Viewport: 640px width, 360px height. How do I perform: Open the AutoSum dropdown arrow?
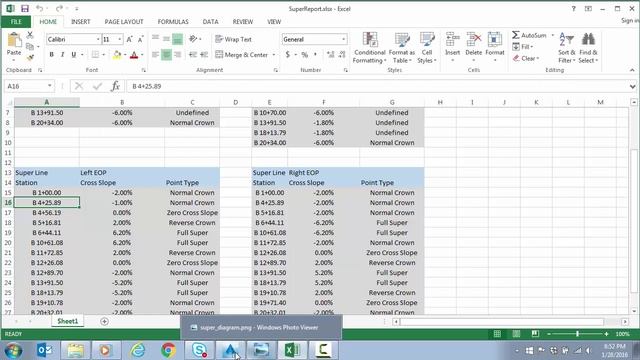point(553,36)
